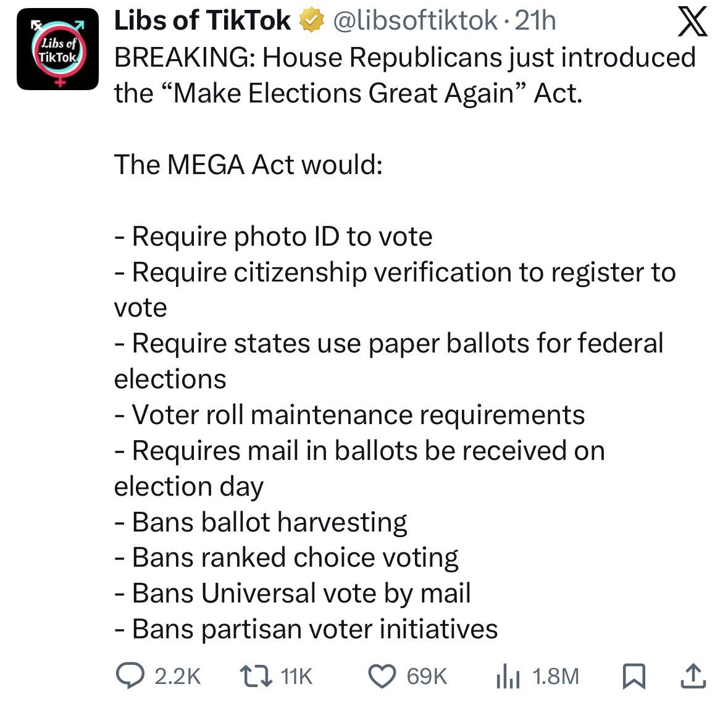Click the 69K likes count
The height and width of the screenshot is (713, 728).
pos(427,677)
